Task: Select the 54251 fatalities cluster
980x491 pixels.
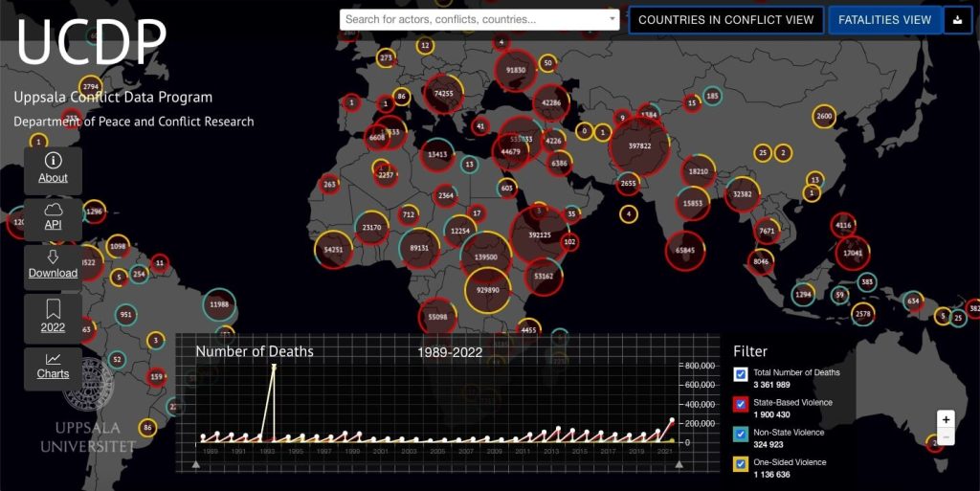Action: [x=333, y=249]
